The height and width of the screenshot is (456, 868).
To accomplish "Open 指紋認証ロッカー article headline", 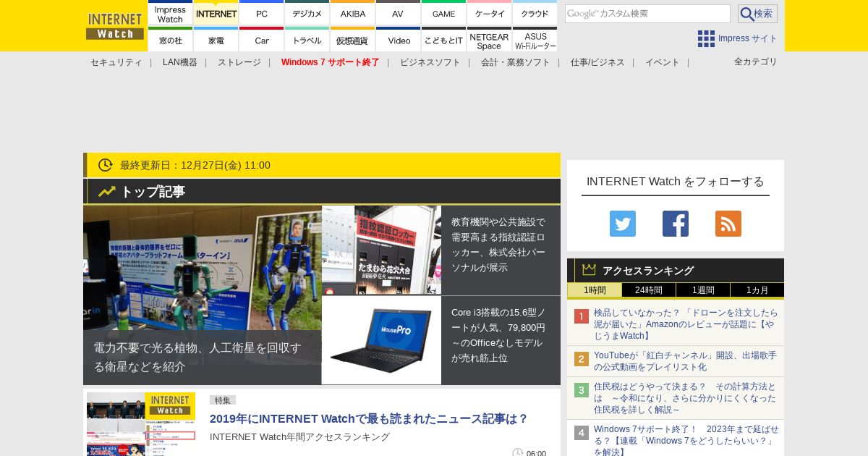I will pyautogui.click(x=498, y=245).
